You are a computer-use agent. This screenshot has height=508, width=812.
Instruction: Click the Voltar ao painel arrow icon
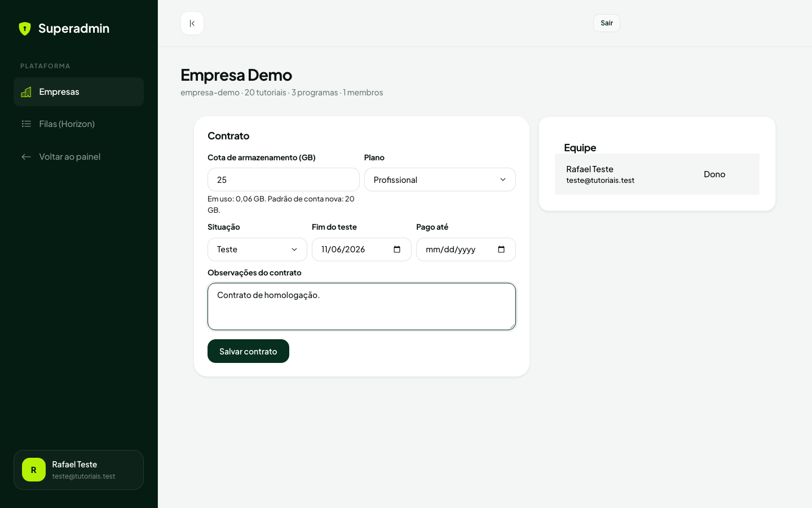coord(26,157)
